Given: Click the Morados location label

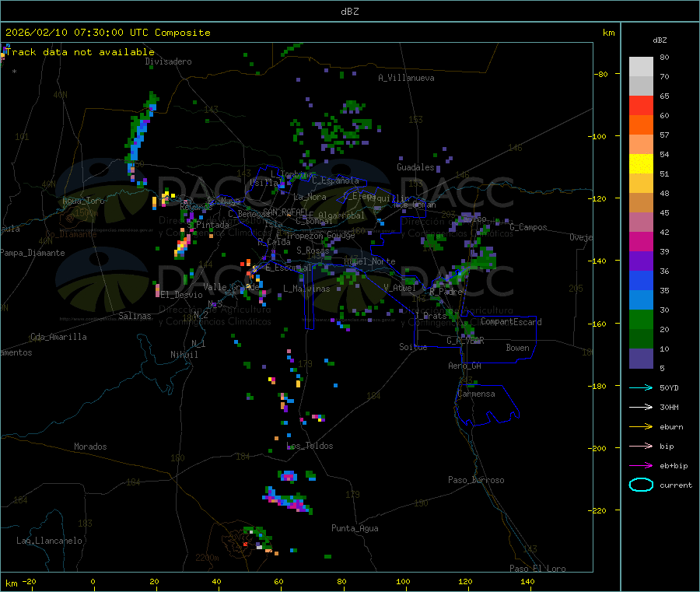Looking at the screenshot, I should pos(91,447).
